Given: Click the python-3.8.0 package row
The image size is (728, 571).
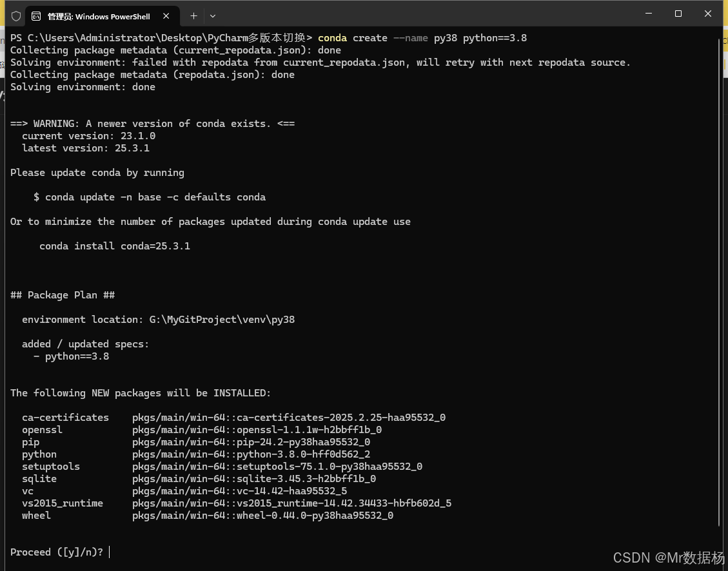Looking at the screenshot, I should [196, 454].
